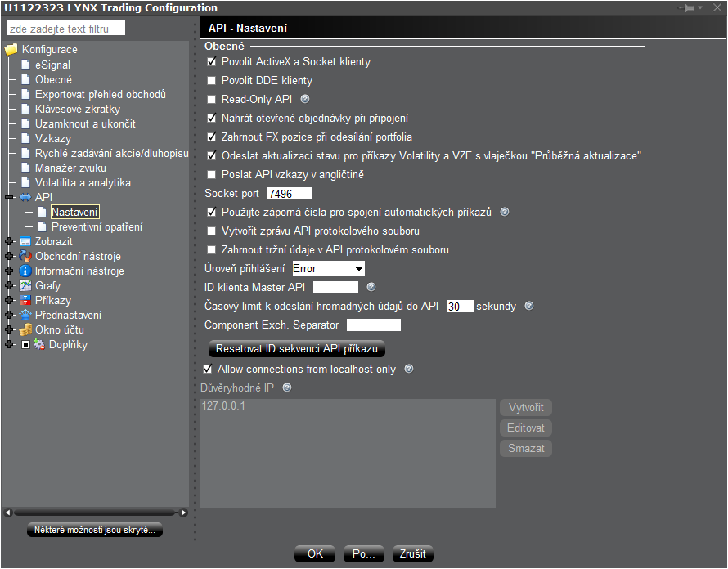Image resolution: width=728 pixels, height=569 pixels.
Task: Disable Povolit ActiveX a Socket klienty
Action: pyautogui.click(x=212, y=62)
